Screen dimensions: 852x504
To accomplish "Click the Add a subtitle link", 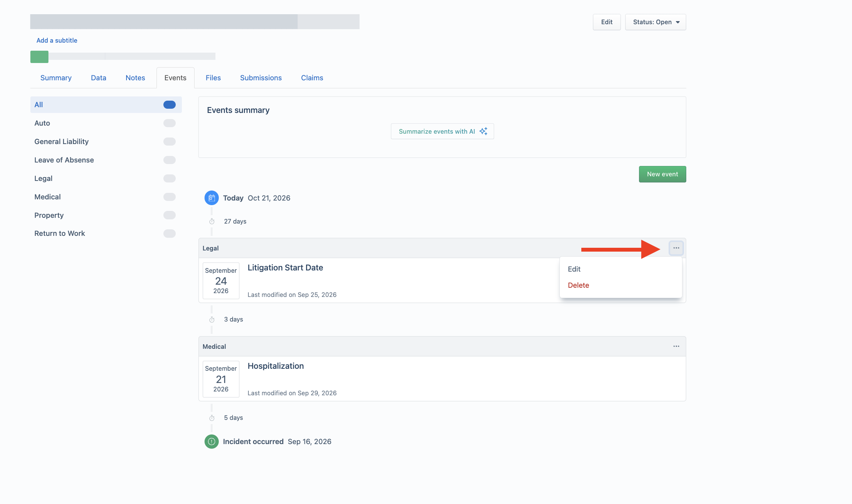I will [57, 41].
